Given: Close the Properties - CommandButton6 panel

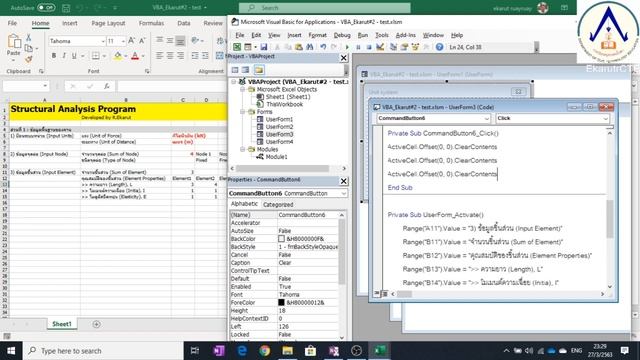Looking at the screenshot, I should [344, 181].
